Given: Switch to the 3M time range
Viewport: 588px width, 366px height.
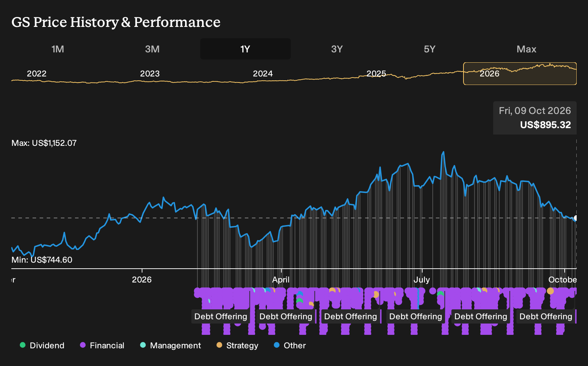Looking at the screenshot, I should pos(152,49).
